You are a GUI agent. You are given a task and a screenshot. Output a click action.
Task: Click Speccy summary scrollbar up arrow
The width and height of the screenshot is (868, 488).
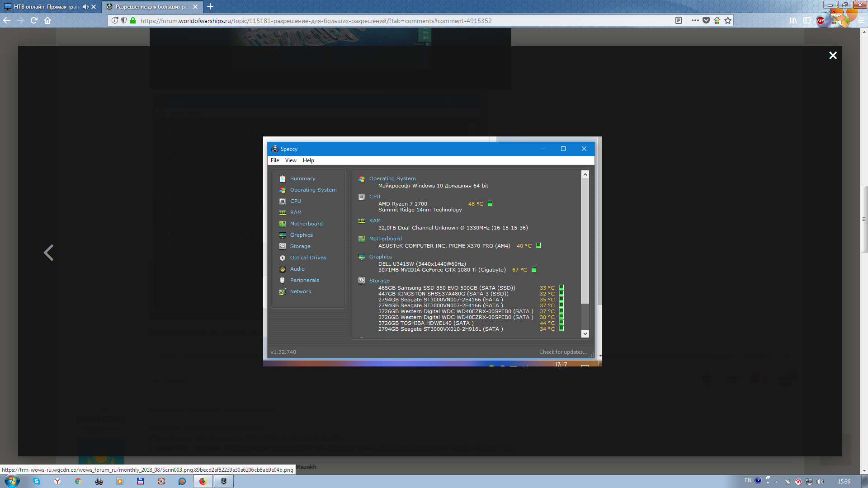pos(585,174)
